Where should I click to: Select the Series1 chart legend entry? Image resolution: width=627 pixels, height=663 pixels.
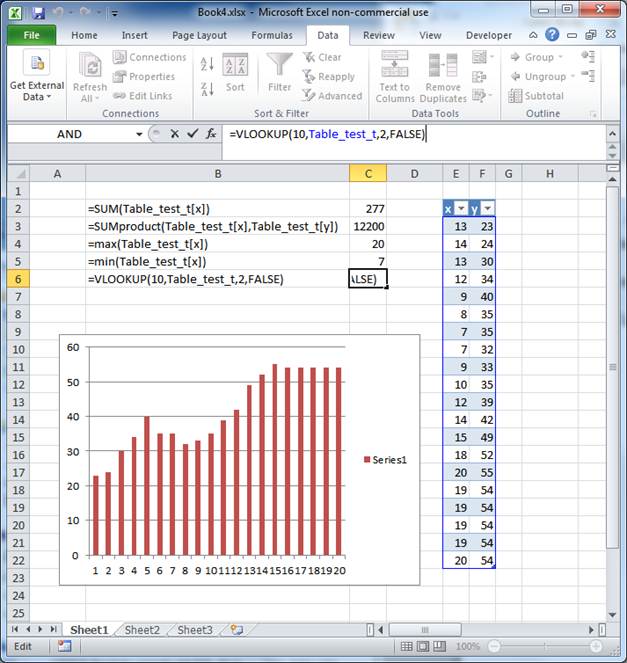point(385,460)
